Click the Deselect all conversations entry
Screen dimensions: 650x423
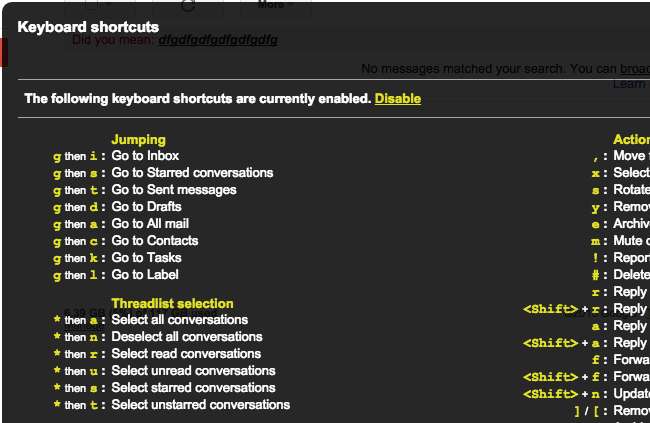187,337
